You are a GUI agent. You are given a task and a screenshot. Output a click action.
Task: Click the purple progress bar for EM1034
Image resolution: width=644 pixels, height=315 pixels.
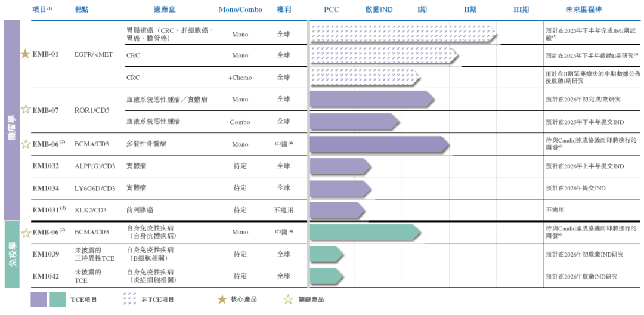pyautogui.click(x=340, y=189)
